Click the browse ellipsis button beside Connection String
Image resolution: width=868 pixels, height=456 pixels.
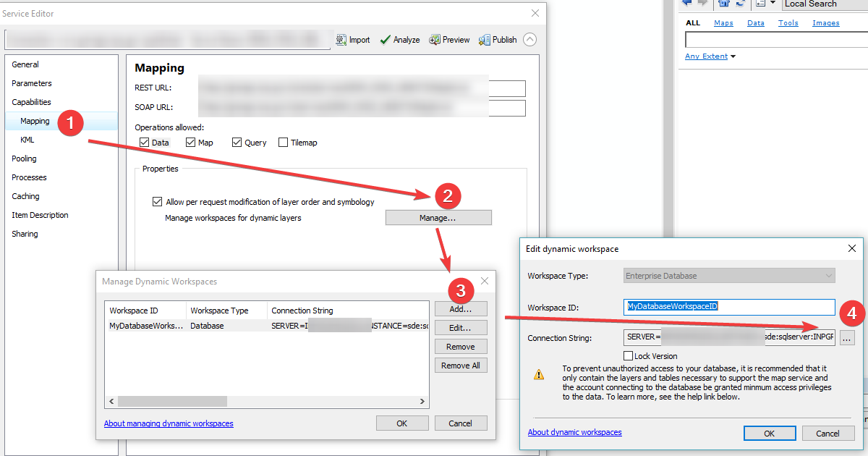point(847,337)
